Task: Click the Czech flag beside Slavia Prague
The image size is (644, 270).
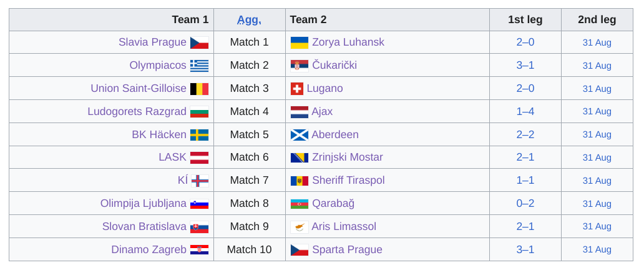Action: [199, 42]
